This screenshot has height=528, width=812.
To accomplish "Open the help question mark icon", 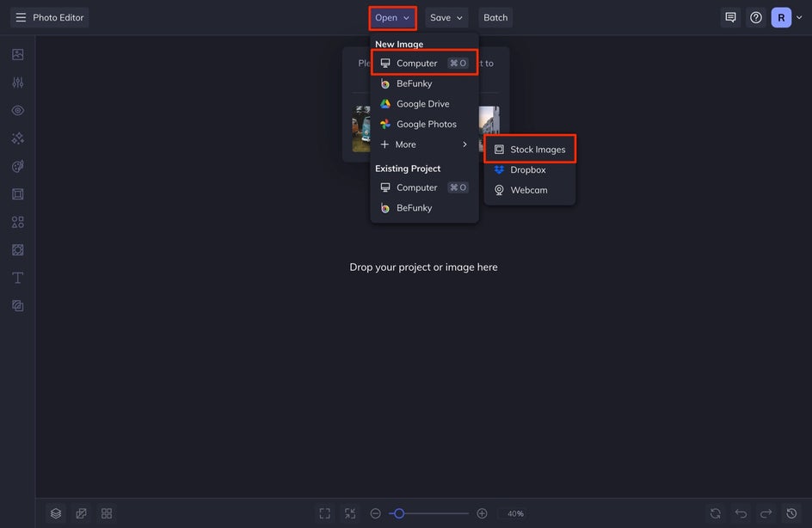I will [756, 17].
